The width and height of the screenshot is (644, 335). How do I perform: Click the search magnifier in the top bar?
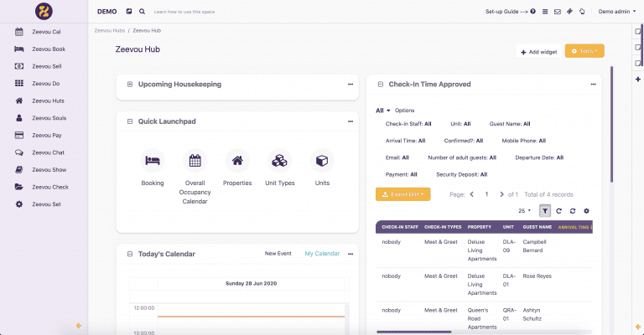[x=142, y=12]
